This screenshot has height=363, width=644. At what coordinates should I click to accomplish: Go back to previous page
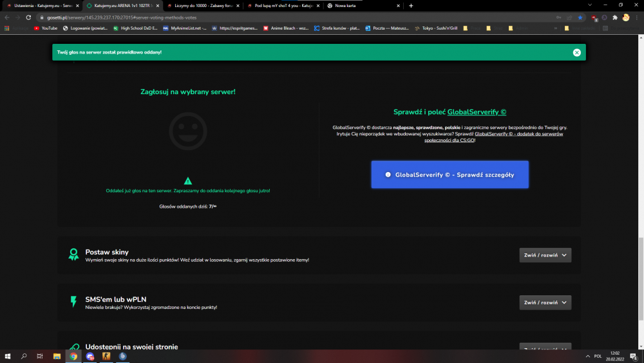click(x=7, y=17)
